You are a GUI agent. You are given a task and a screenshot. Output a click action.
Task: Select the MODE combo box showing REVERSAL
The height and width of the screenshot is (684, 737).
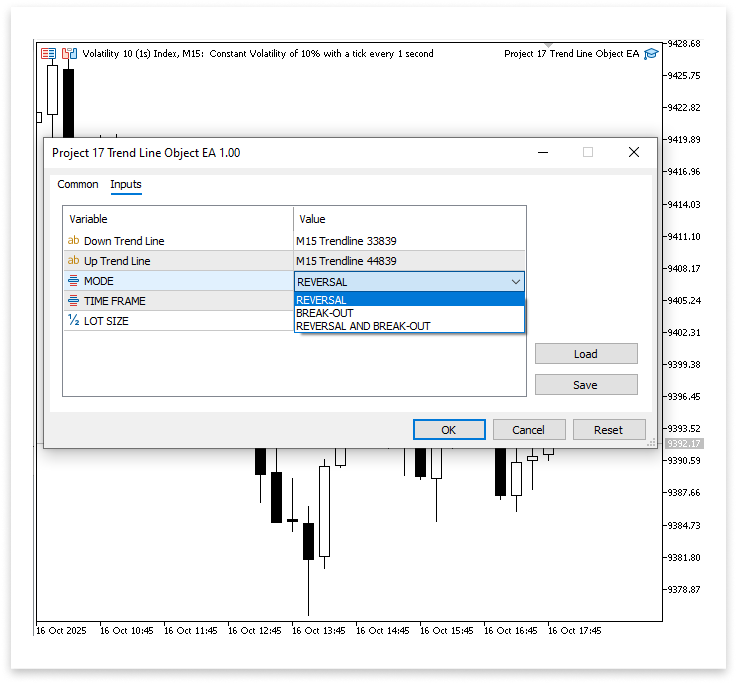409,282
